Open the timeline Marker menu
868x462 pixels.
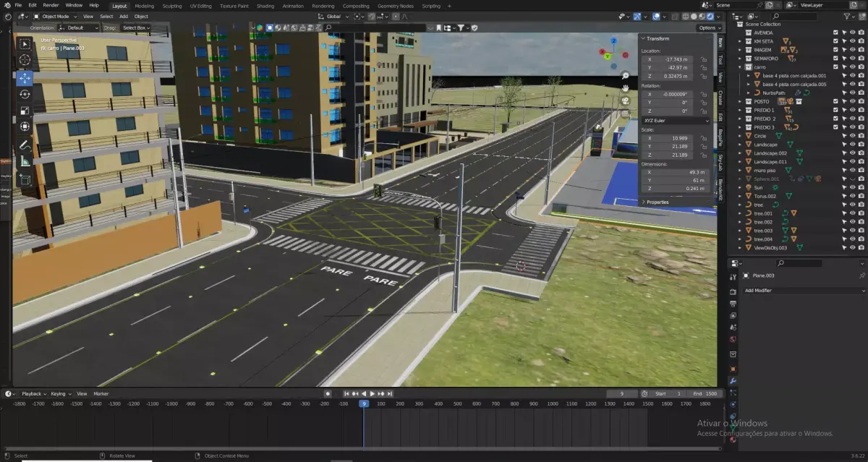pyautogui.click(x=101, y=394)
